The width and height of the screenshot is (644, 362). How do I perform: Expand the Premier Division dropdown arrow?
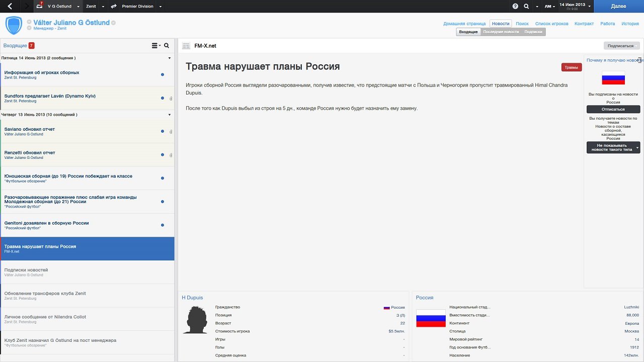click(160, 7)
